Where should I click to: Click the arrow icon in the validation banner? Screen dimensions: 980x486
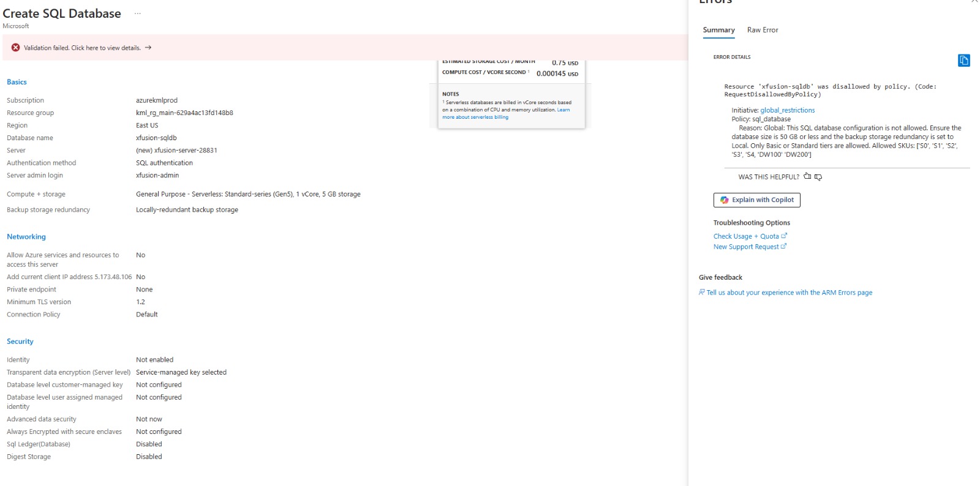click(x=148, y=48)
